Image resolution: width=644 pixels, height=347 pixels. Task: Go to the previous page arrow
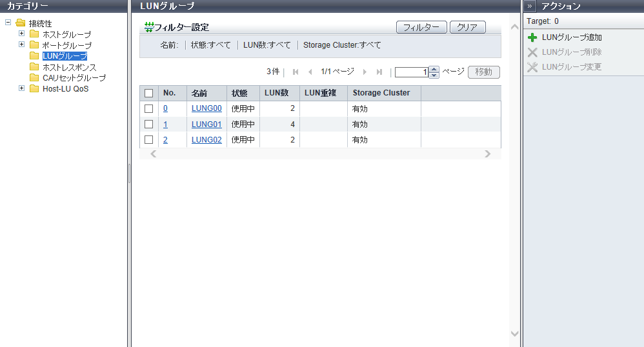(x=310, y=72)
